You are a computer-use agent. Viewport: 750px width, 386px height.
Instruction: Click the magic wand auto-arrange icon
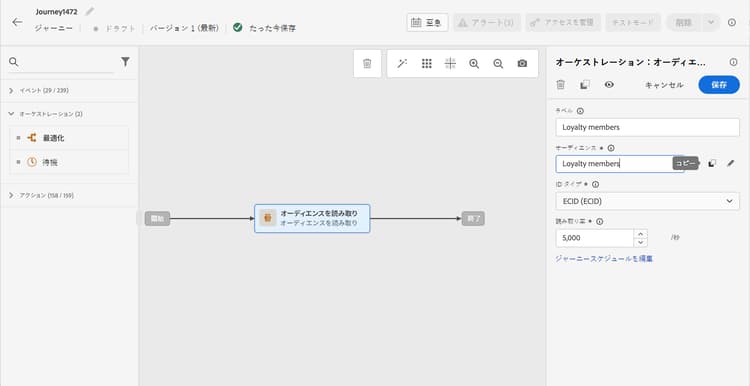coord(402,64)
